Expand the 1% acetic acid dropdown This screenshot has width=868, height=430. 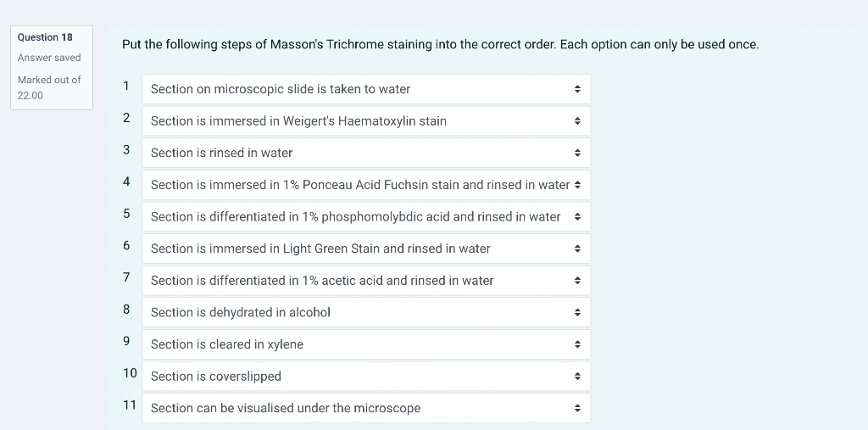364,281
